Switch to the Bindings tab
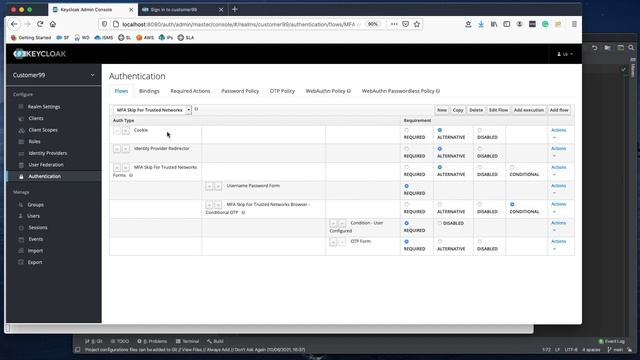Image resolution: width=640 pixels, height=360 pixels. point(149,91)
